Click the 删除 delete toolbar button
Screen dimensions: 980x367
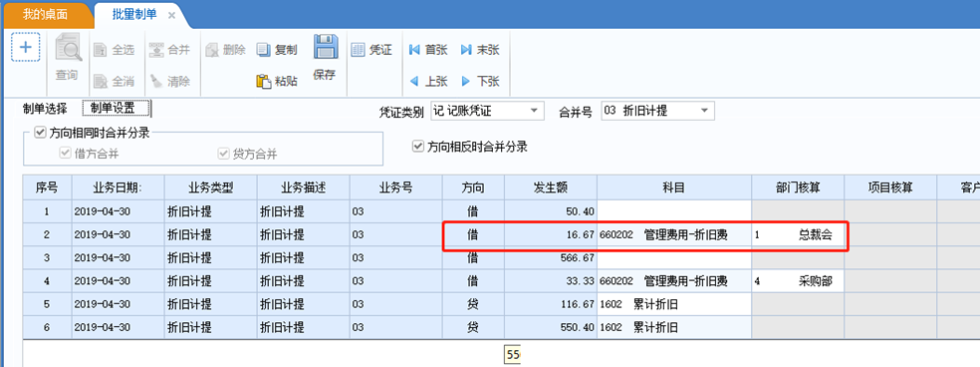point(225,50)
